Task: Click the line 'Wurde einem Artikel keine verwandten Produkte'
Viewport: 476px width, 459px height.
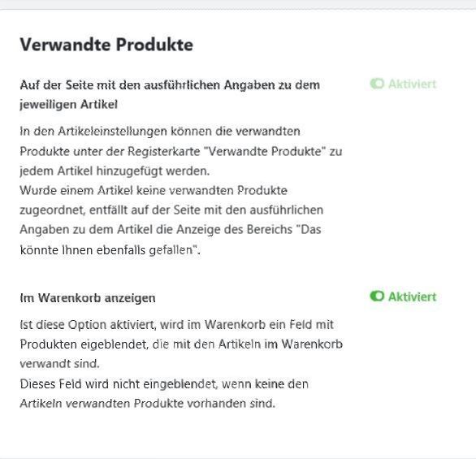Action: coord(154,191)
